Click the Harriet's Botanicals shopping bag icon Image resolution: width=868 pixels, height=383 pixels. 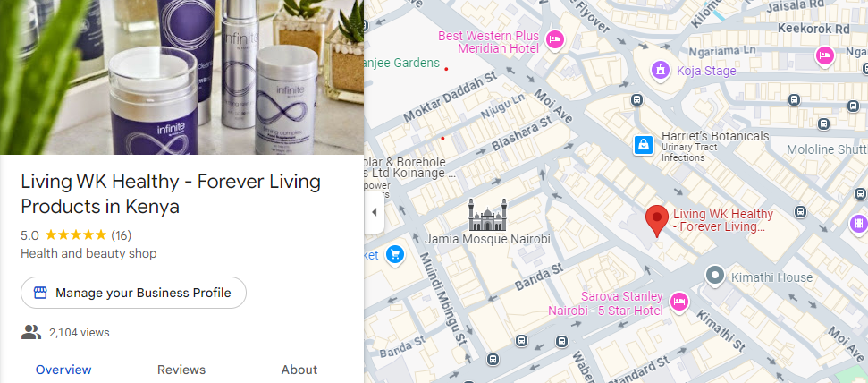644,146
